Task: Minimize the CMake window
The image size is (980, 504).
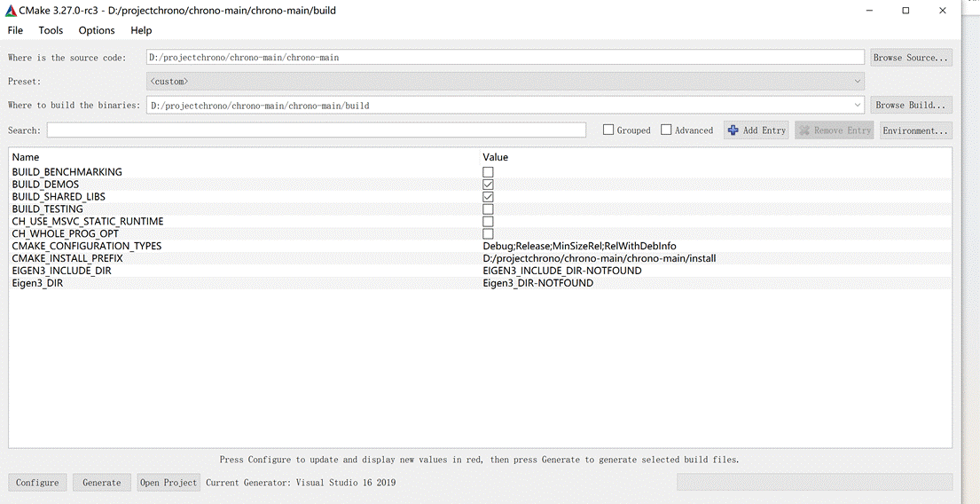Action: [x=869, y=11]
